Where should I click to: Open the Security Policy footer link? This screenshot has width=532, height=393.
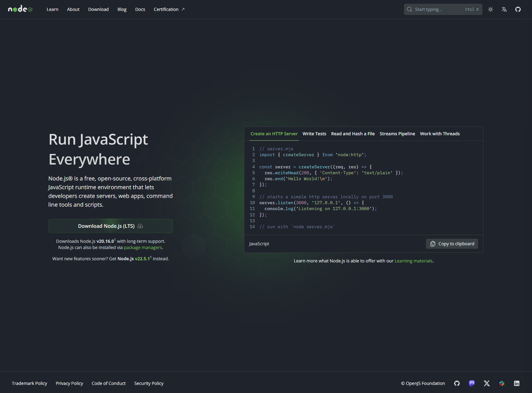pyautogui.click(x=149, y=383)
